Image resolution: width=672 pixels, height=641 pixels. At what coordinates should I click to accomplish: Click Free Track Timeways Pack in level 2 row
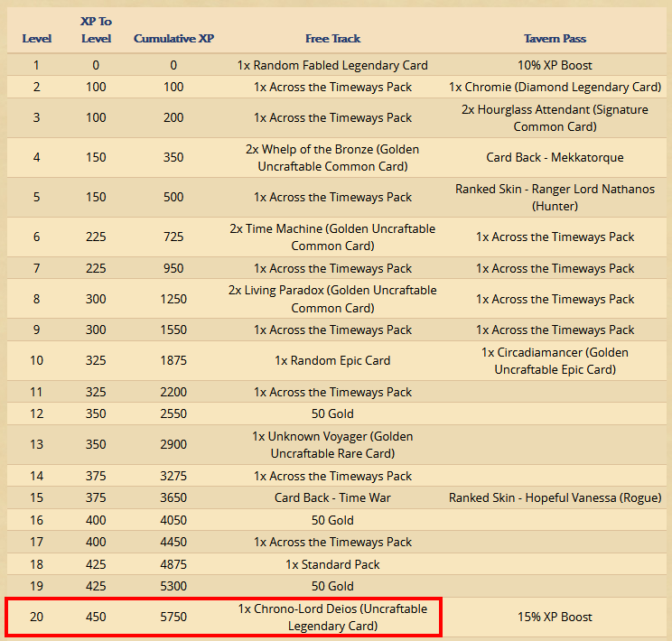332,87
